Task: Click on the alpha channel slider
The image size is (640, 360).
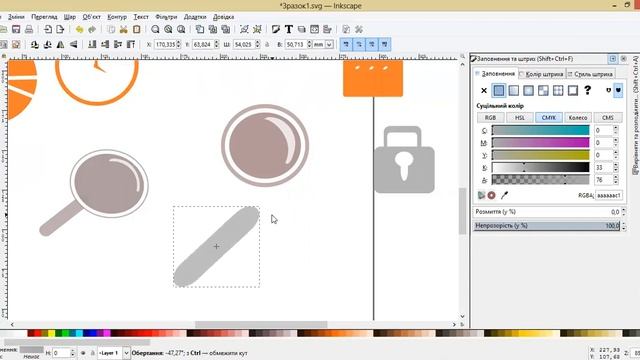Action: point(540,180)
